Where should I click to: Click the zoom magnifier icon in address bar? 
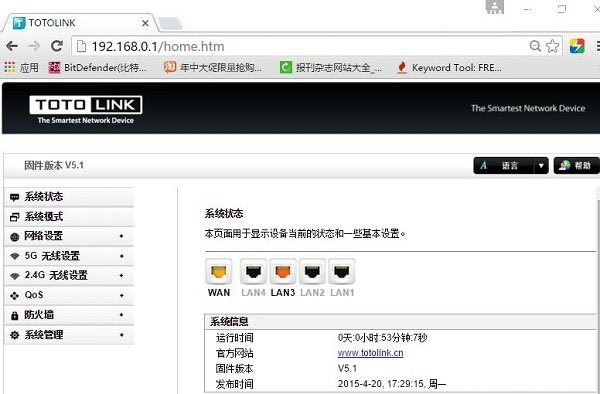pyautogui.click(x=535, y=46)
